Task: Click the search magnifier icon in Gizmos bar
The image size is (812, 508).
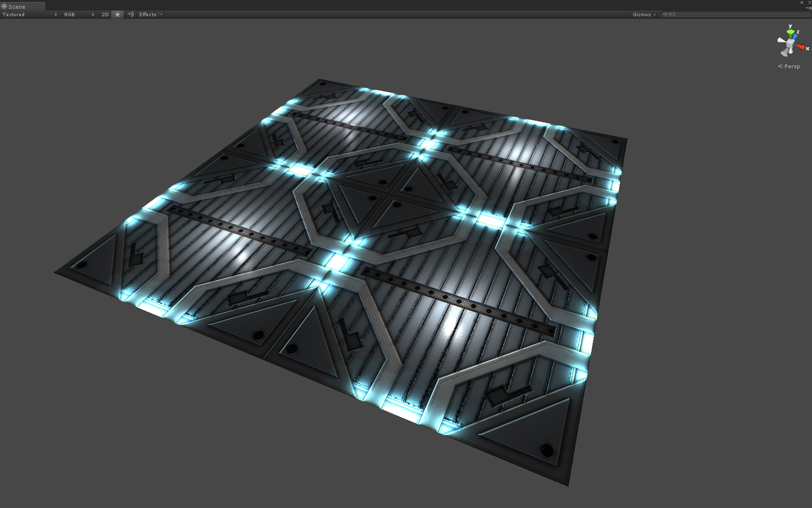Action: click(666, 14)
